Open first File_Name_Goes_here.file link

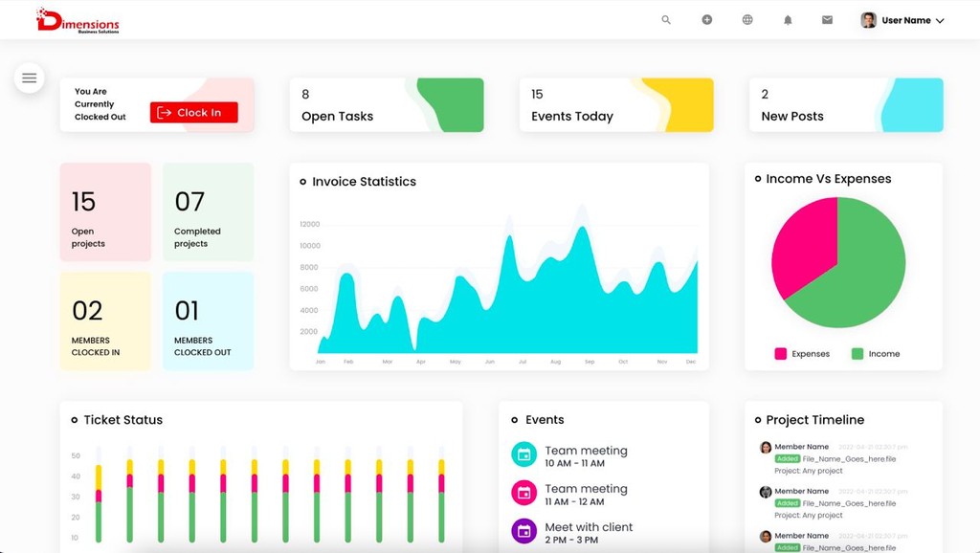850,458
